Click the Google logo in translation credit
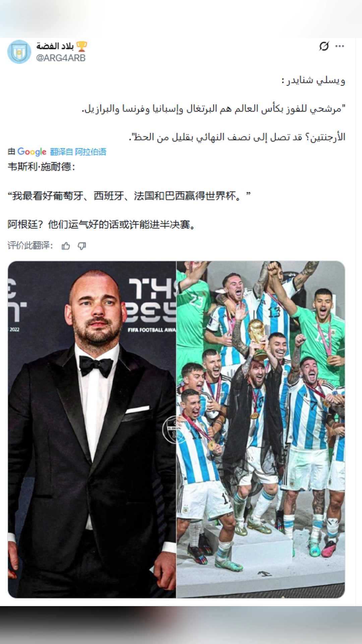 (32, 152)
